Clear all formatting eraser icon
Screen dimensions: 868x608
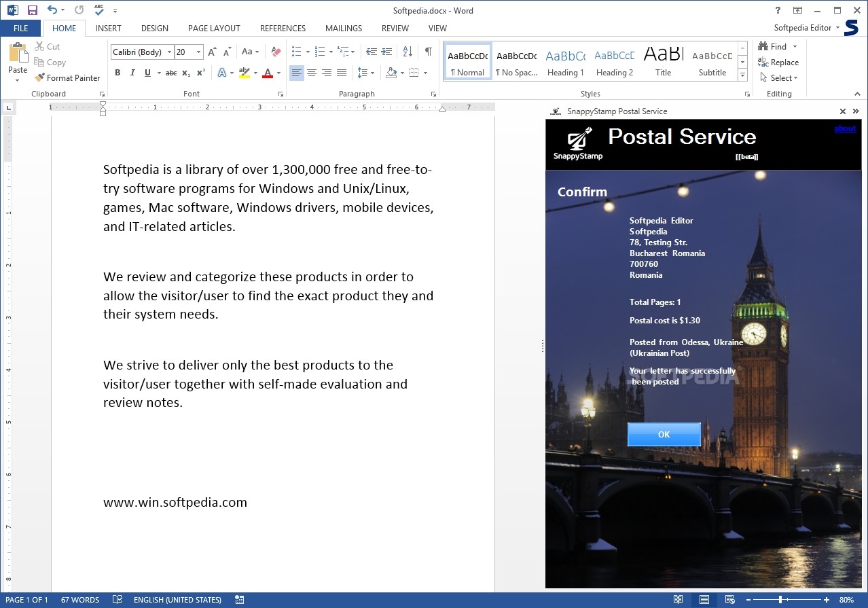coord(276,52)
